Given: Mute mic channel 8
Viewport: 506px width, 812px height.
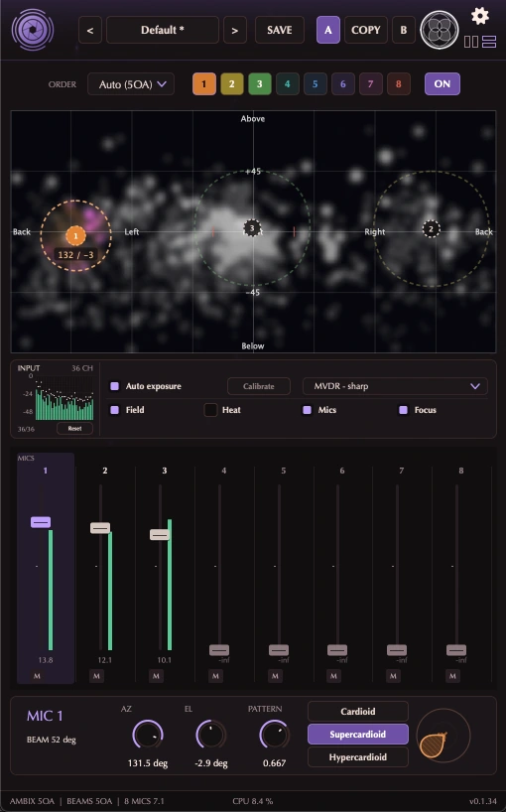Looking at the screenshot, I should [x=452, y=676].
